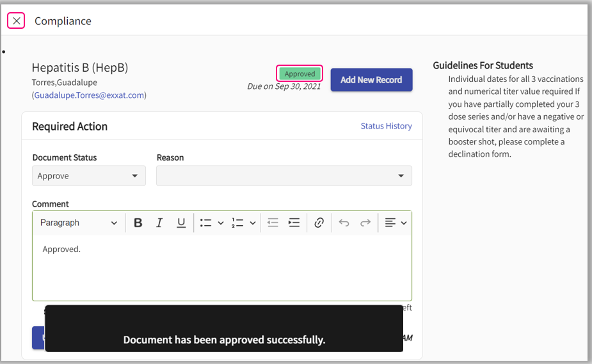Open the Status History link

pos(386,126)
